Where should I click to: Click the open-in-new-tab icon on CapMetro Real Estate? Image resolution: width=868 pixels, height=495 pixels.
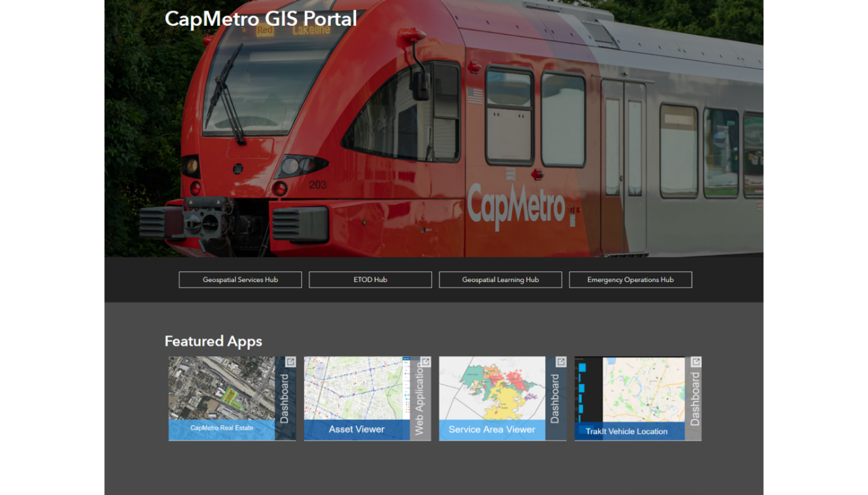(290, 362)
